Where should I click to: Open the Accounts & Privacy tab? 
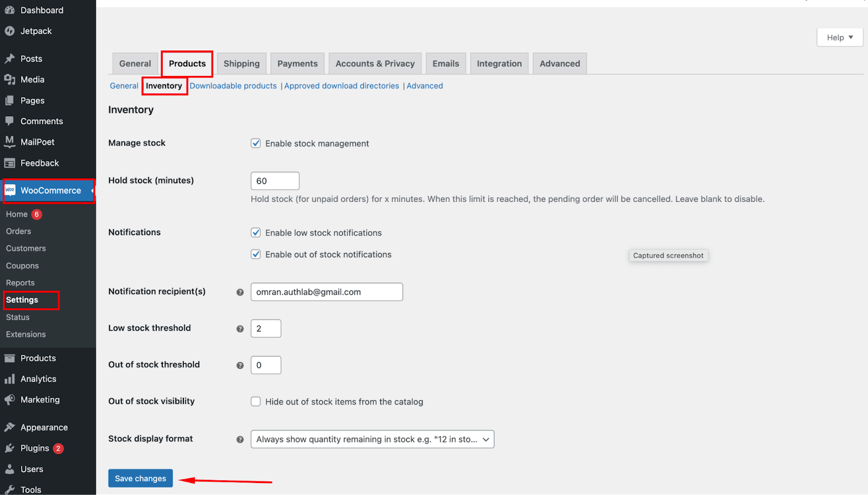(375, 63)
